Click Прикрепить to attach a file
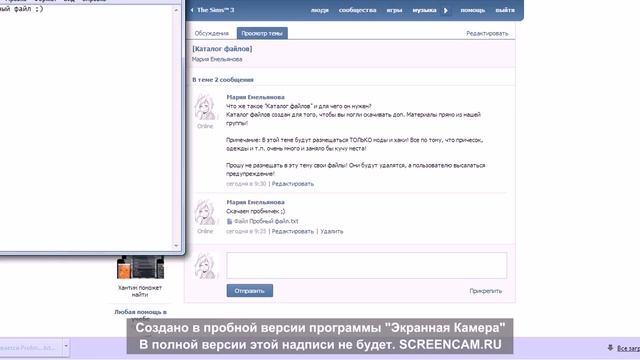640x360 pixels. [485, 291]
